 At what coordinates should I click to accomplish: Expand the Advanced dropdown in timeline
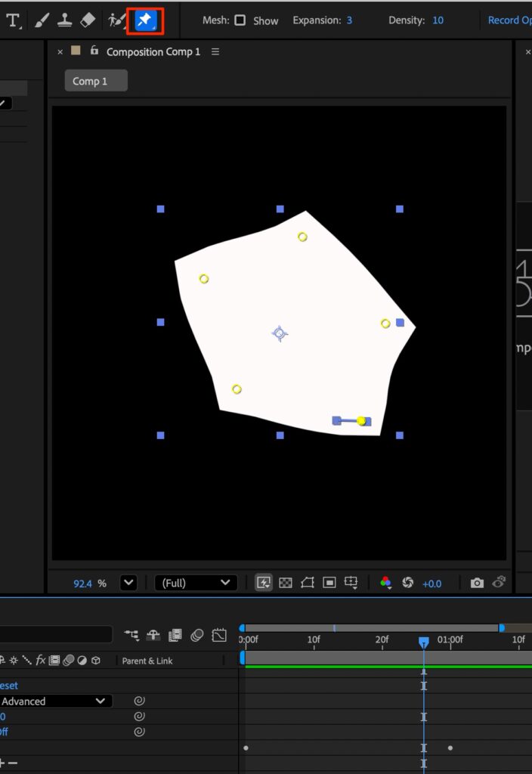(100, 701)
